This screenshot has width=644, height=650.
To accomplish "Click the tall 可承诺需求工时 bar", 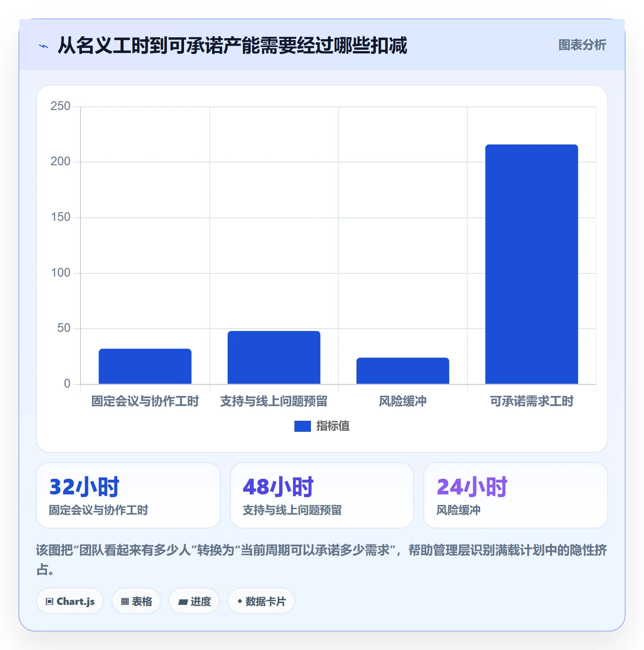I will coord(531,264).
